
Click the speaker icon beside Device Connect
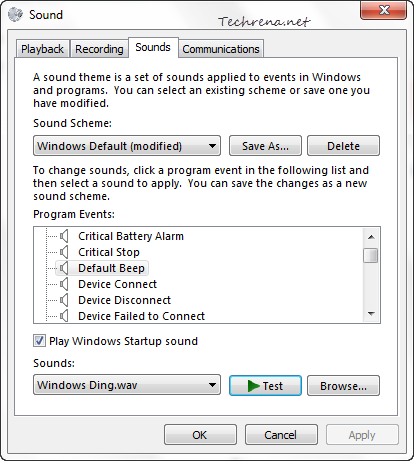(64, 284)
